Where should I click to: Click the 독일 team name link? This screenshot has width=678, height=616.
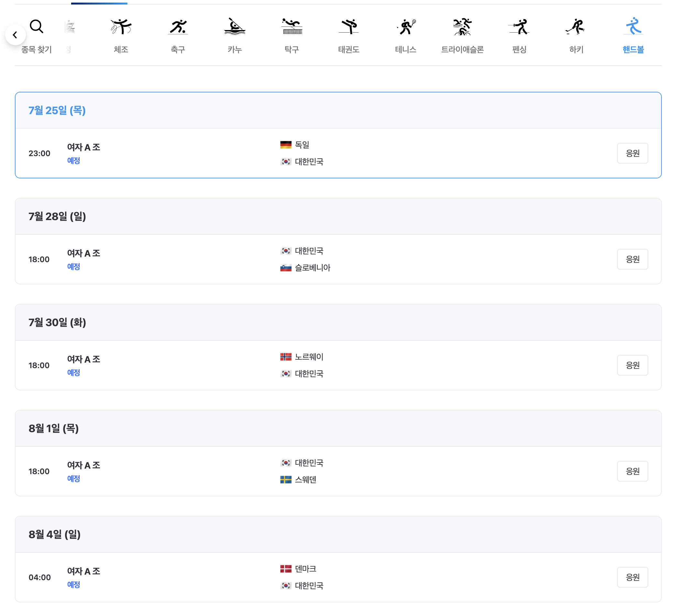coord(302,145)
